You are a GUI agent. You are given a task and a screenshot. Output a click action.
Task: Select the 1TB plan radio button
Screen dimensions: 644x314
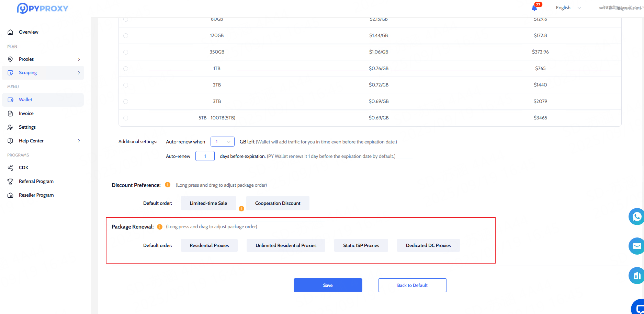(x=126, y=69)
